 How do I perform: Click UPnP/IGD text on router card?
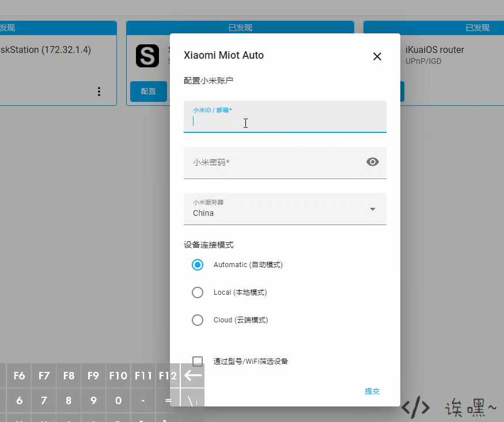click(x=423, y=62)
